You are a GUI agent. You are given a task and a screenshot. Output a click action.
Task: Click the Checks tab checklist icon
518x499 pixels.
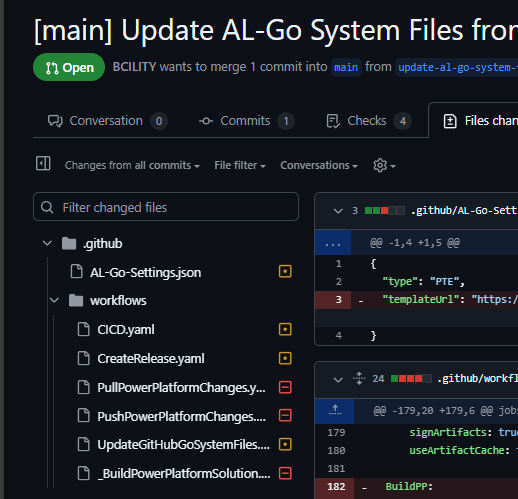click(x=333, y=121)
